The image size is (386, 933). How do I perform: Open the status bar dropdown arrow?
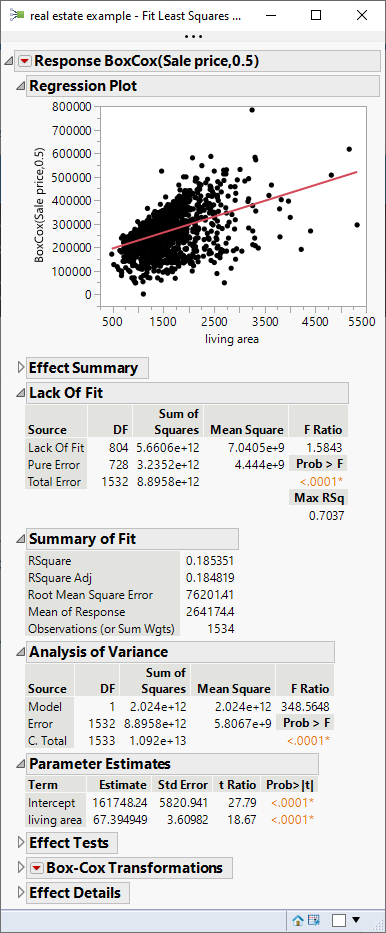356,920
